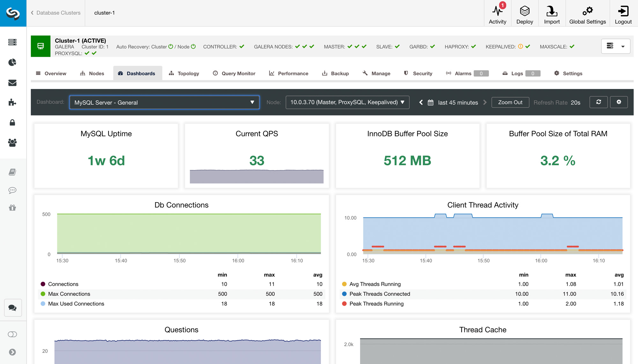Screen dimensions: 638x364
Task: Toggle Node auto recovery power icon
Action: [193, 47]
